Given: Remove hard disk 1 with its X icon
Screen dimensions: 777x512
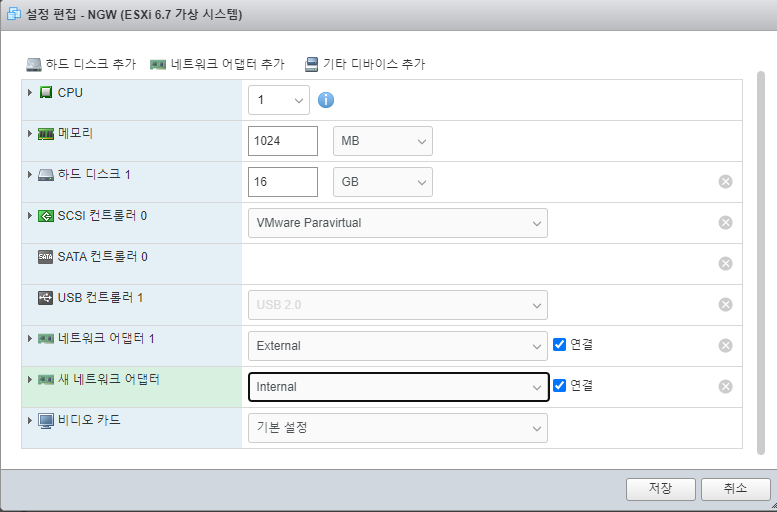Looking at the screenshot, I should click(x=725, y=182).
